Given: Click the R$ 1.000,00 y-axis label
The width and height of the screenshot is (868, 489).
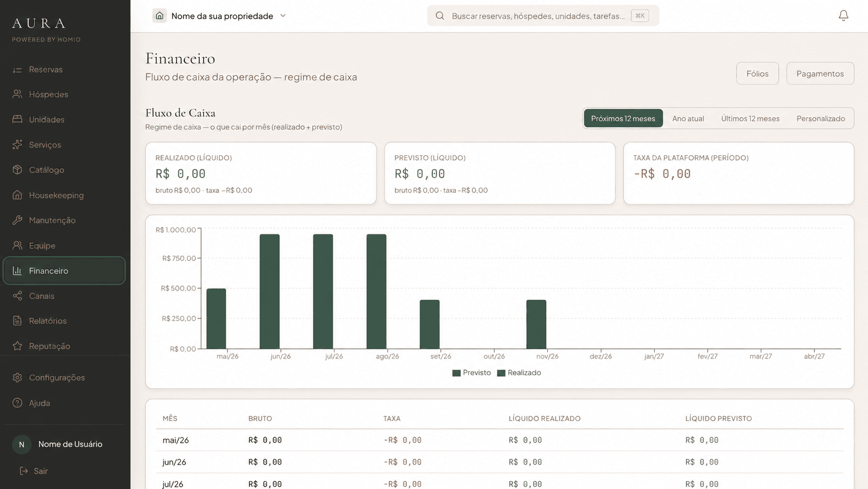Looking at the screenshot, I should coord(175,230).
